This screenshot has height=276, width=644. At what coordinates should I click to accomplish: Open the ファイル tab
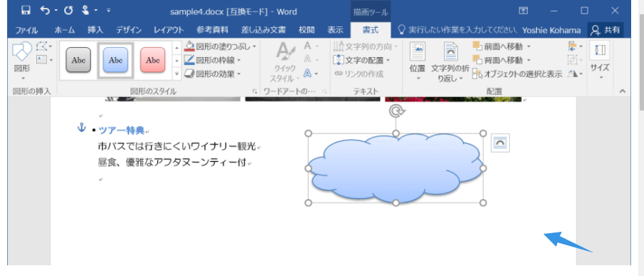pyautogui.click(x=26, y=30)
